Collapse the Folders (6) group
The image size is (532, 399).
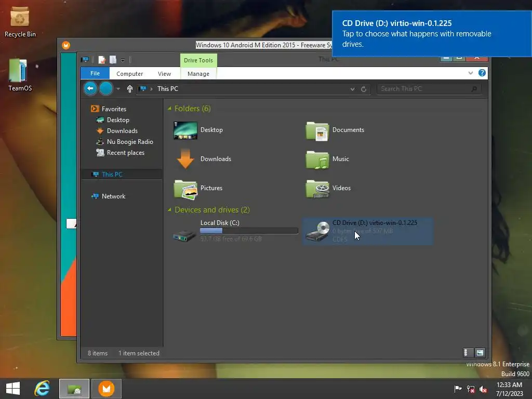169,109
